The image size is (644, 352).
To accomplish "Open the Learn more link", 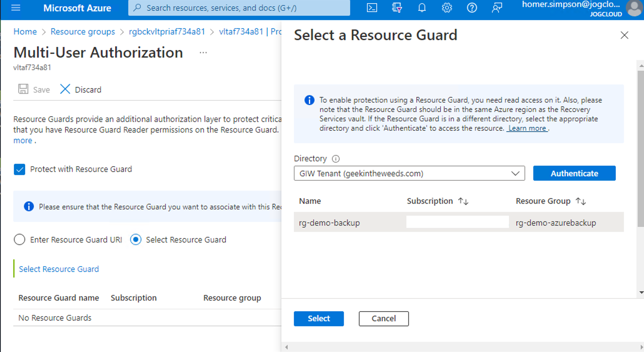I will click(527, 128).
